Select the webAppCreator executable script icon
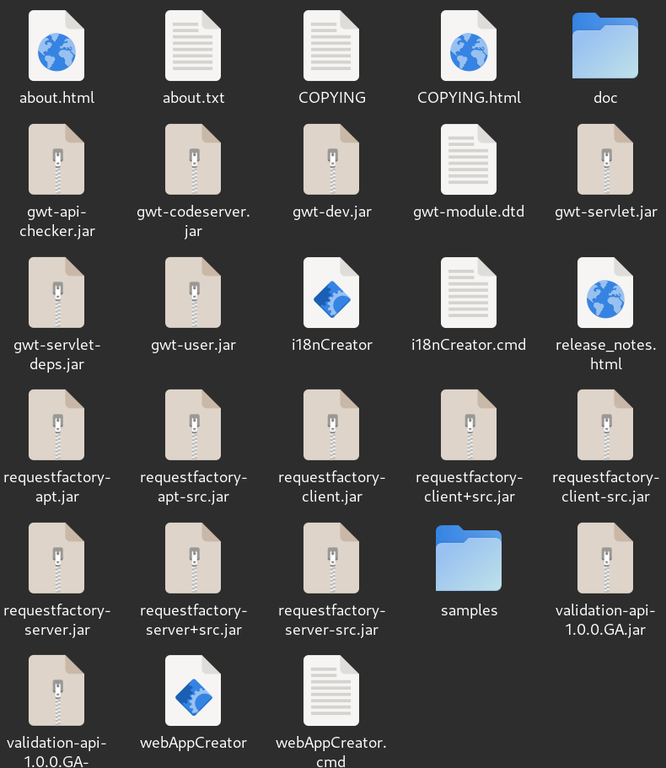Image resolution: width=666 pixels, height=768 pixels. click(x=193, y=690)
